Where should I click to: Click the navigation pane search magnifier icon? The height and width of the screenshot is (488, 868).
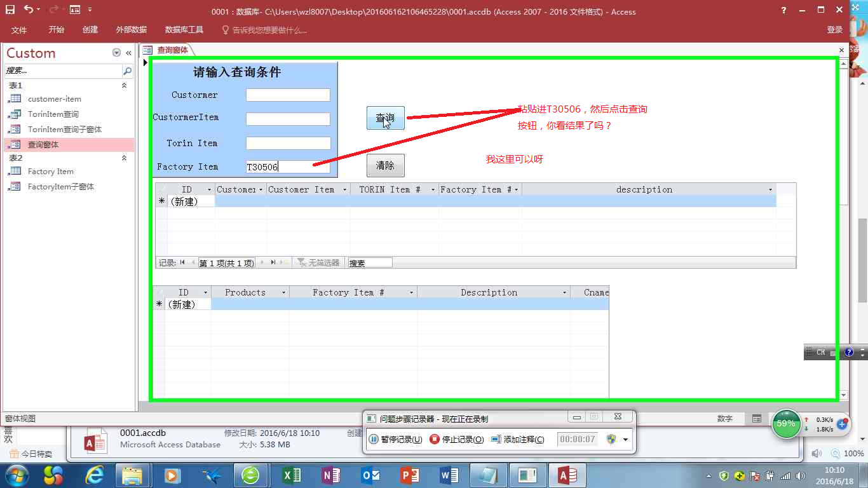tap(127, 71)
